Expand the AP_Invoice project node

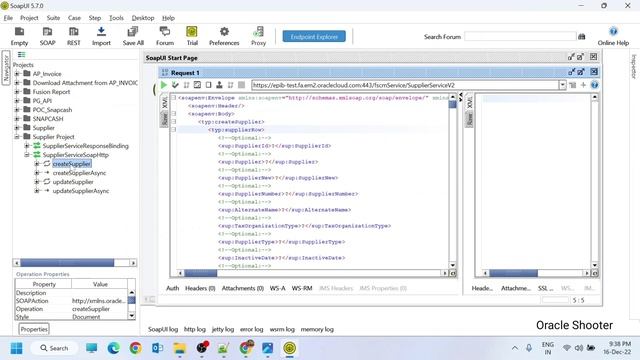pyautogui.click(x=17, y=74)
